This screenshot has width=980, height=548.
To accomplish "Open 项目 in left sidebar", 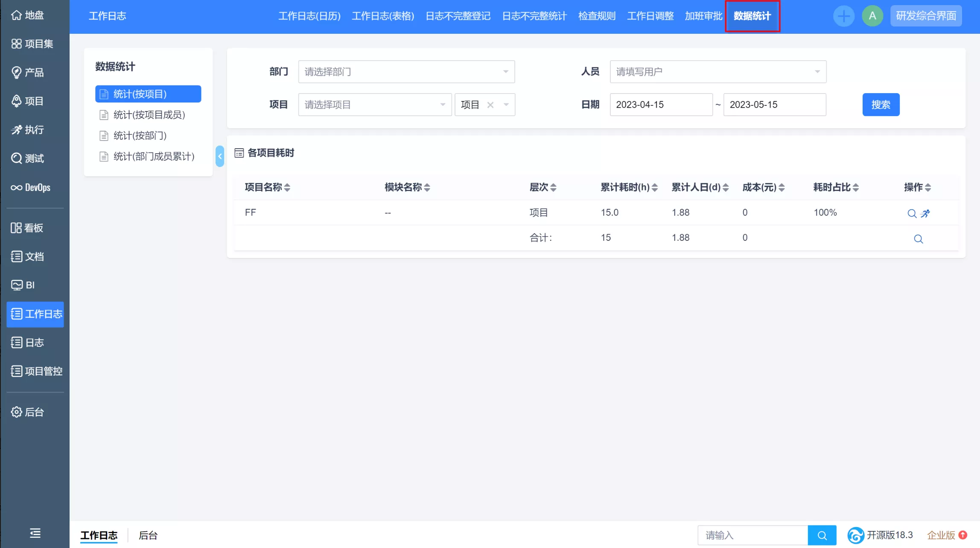I will coord(28,101).
